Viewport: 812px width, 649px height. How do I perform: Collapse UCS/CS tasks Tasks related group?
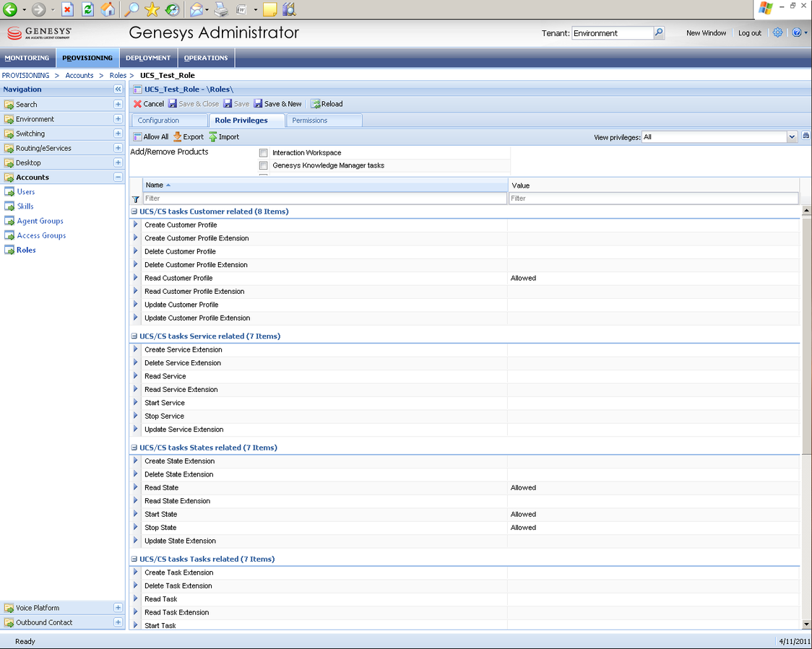pyautogui.click(x=134, y=559)
